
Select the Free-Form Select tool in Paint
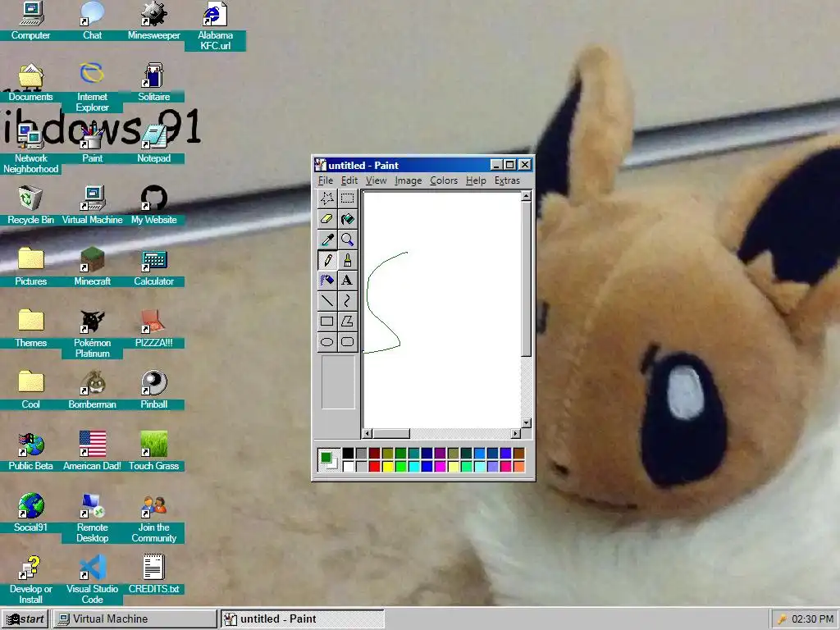pyautogui.click(x=326, y=199)
